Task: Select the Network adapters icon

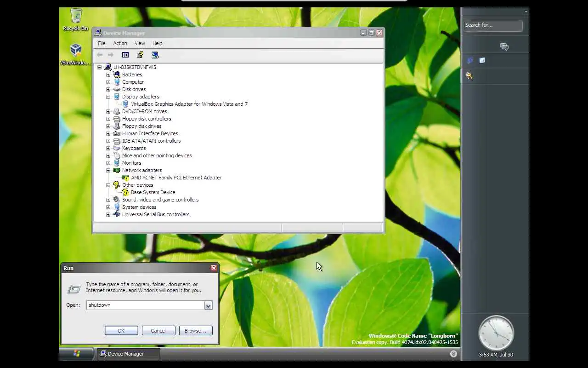Action: 117,170
